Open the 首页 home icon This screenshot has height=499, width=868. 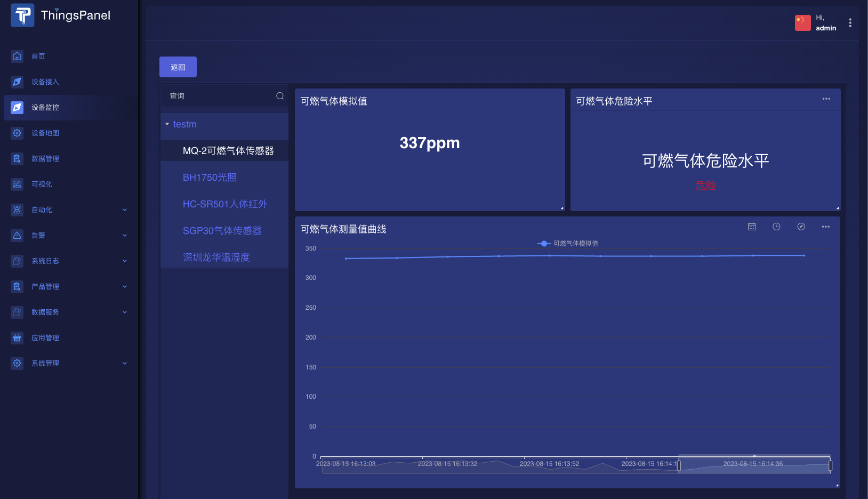click(17, 56)
